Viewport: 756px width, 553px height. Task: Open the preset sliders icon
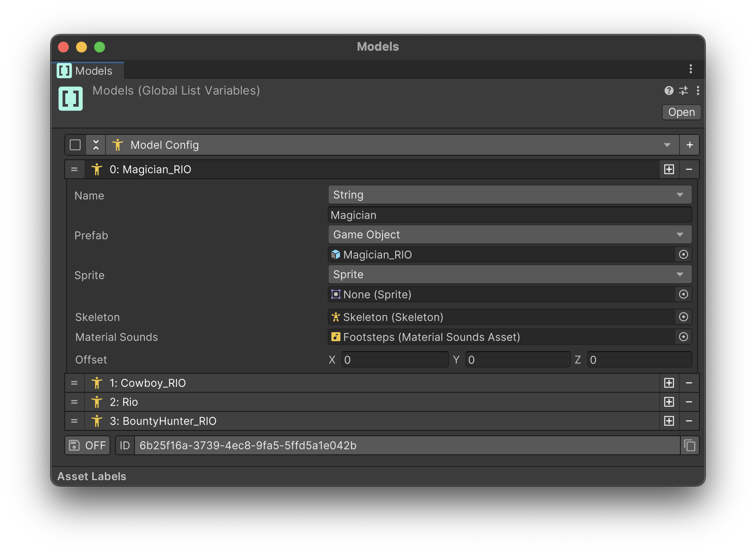(684, 91)
